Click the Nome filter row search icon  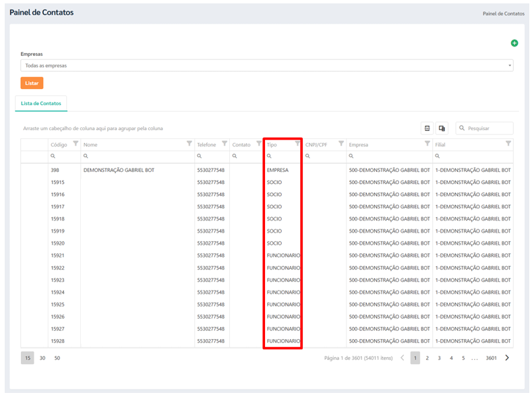pyautogui.click(x=86, y=156)
